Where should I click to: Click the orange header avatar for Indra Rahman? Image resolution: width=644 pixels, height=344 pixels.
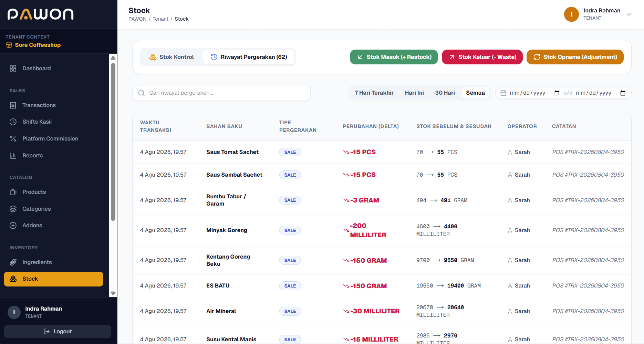[571, 14]
